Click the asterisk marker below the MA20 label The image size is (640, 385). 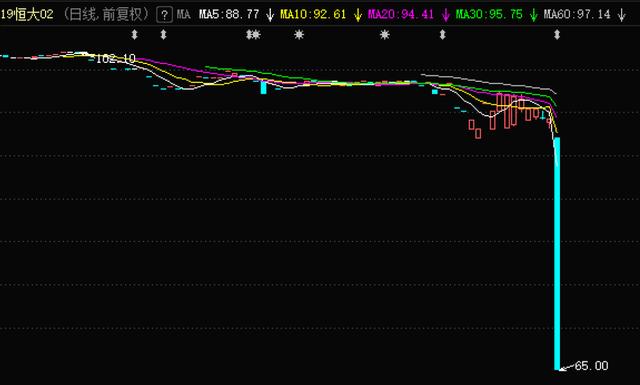pyautogui.click(x=384, y=35)
